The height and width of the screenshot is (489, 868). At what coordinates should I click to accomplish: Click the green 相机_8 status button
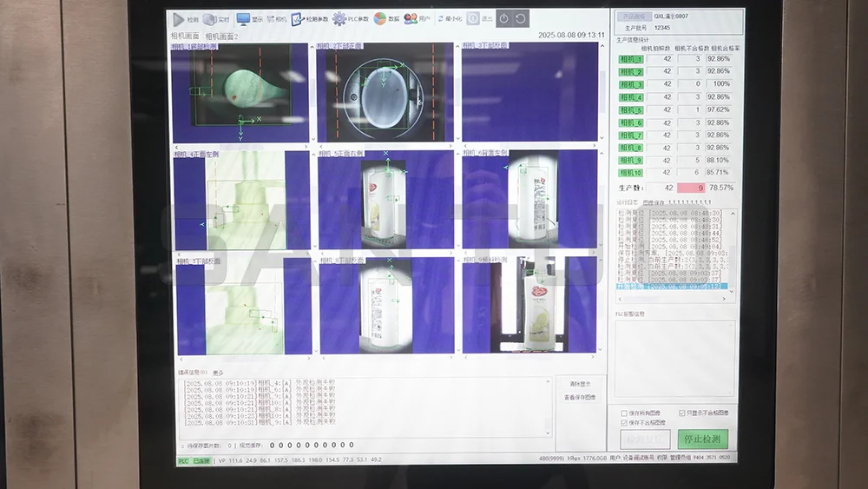pos(630,148)
